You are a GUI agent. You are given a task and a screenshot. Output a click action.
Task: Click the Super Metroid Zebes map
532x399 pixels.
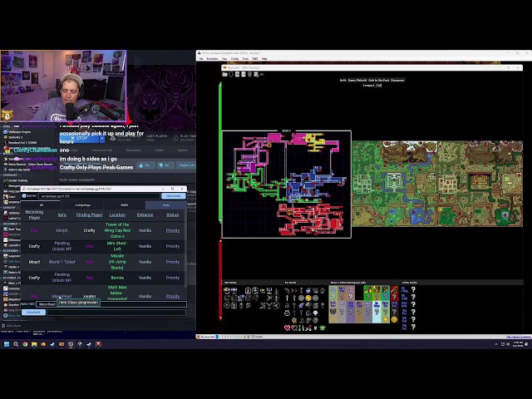(286, 185)
